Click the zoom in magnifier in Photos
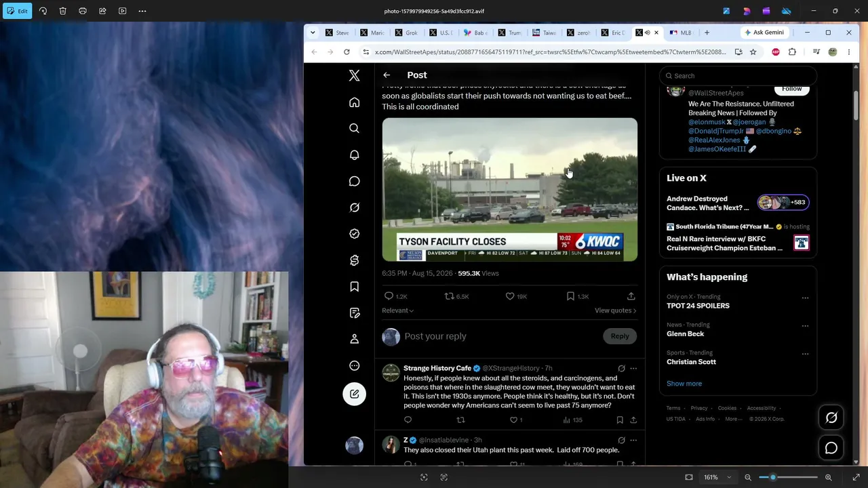 [x=828, y=477]
